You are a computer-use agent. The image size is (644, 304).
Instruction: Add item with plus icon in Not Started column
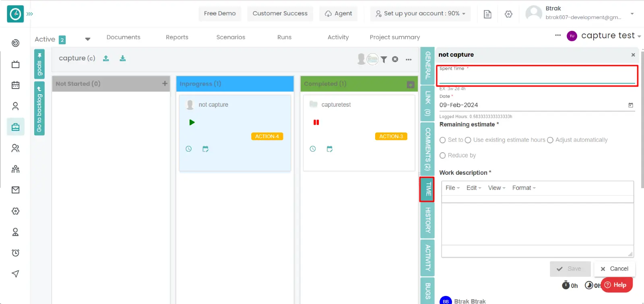[x=165, y=83]
